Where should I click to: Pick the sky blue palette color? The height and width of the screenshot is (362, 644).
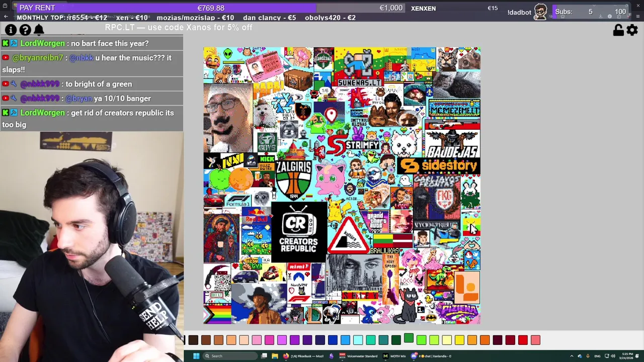tap(345, 340)
